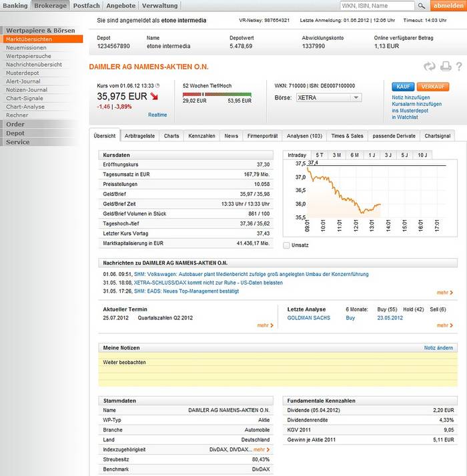Open the EADS Top-Management news headline
The width and height of the screenshot is (467, 476).
pyautogui.click(x=186, y=291)
